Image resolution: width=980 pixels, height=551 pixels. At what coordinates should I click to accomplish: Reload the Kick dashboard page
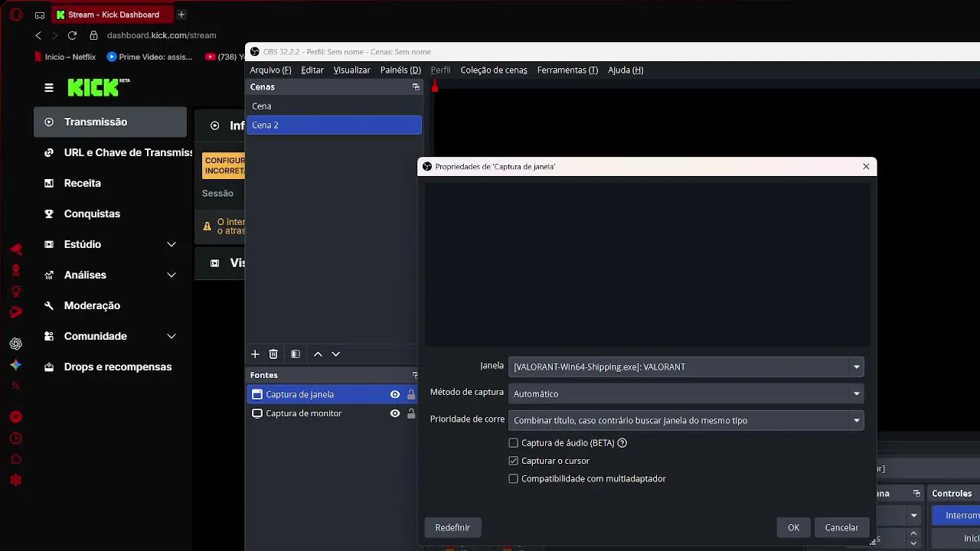point(72,35)
